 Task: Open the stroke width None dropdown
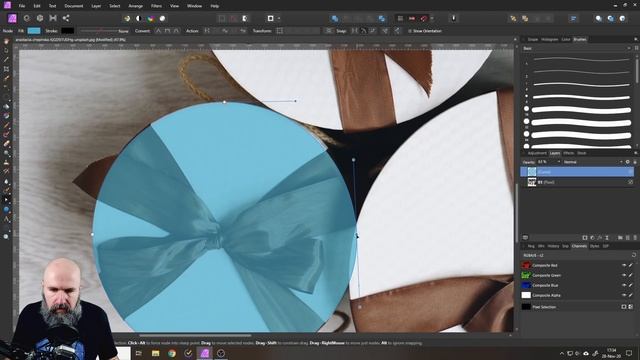(123, 31)
